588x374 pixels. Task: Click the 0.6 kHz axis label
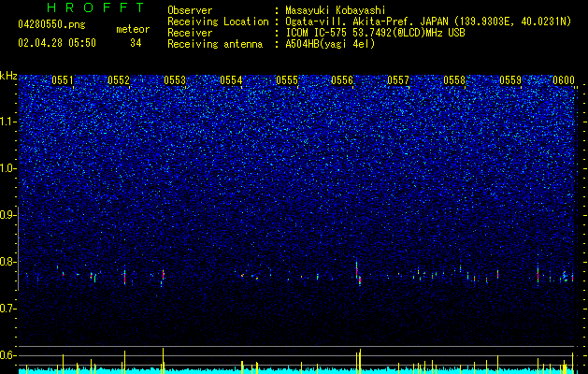tap(7, 355)
